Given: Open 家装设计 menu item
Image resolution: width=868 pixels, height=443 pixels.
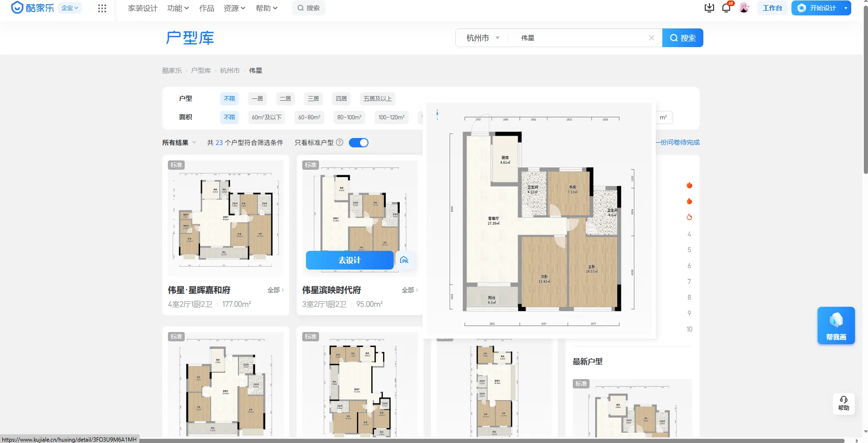Looking at the screenshot, I should pos(143,8).
